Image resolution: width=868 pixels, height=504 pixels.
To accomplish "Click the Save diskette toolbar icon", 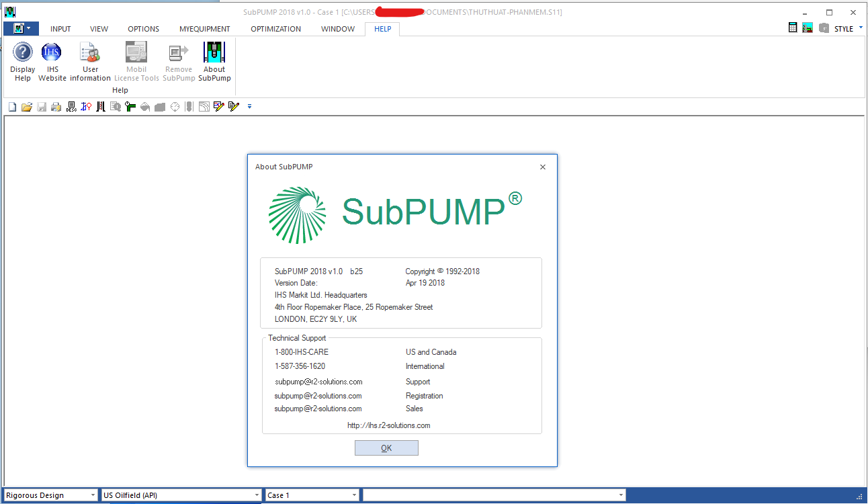I will [x=42, y=107].
